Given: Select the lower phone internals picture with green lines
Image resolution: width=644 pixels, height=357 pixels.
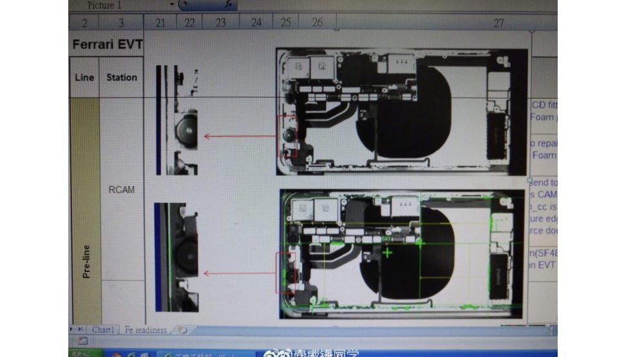Looking at the screenshot, I should click(402, 254).
